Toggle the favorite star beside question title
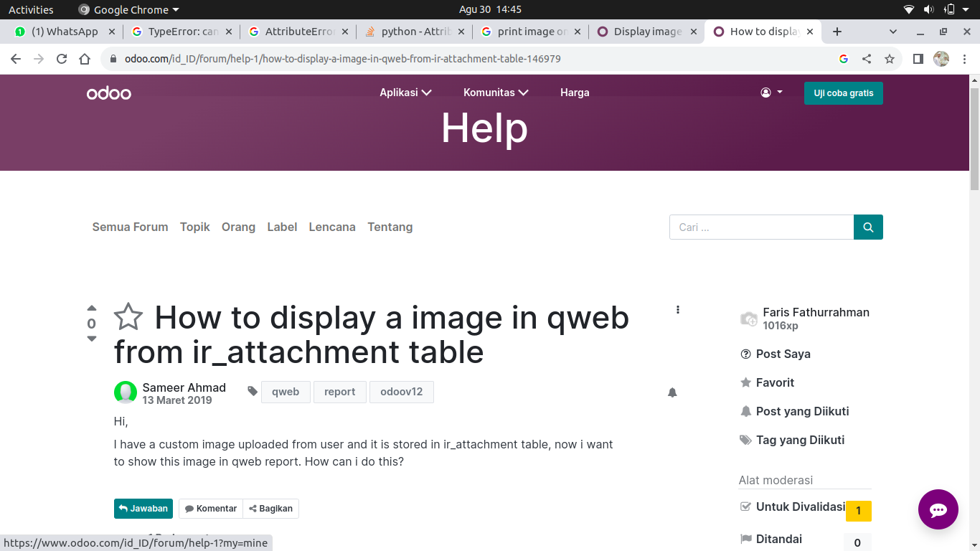Image resolution: width=980 pixels, height=551 pixels. 128,317
